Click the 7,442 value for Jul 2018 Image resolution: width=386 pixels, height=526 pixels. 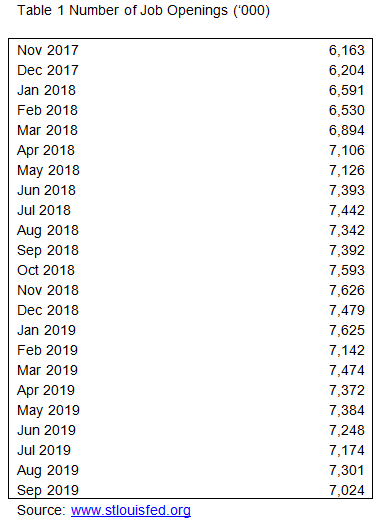pyautogui.click(x=346, y=211)
